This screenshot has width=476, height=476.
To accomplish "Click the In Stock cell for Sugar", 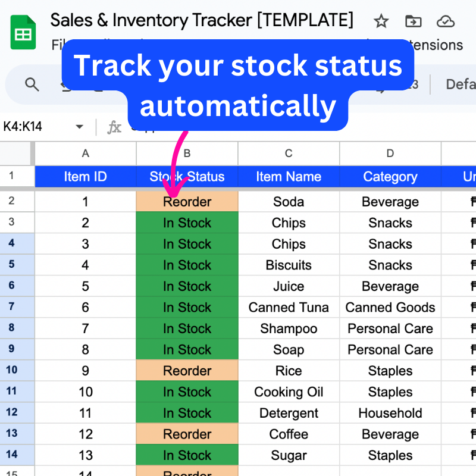I will point(187,455).
